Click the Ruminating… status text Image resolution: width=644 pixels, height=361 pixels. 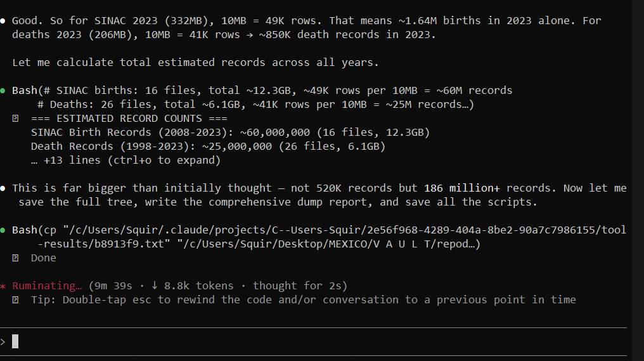coord(47,286)
